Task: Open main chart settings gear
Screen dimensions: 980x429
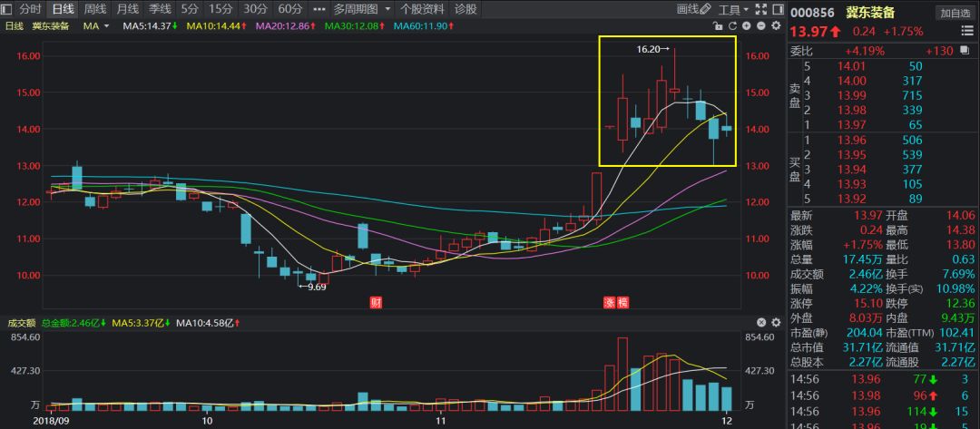Action: point(776,25)
